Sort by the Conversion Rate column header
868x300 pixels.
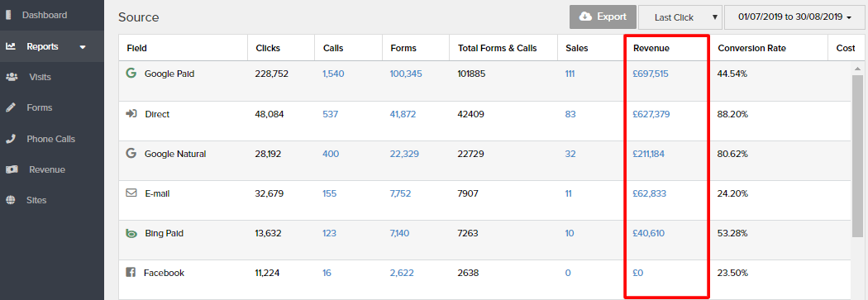[751, 48]
